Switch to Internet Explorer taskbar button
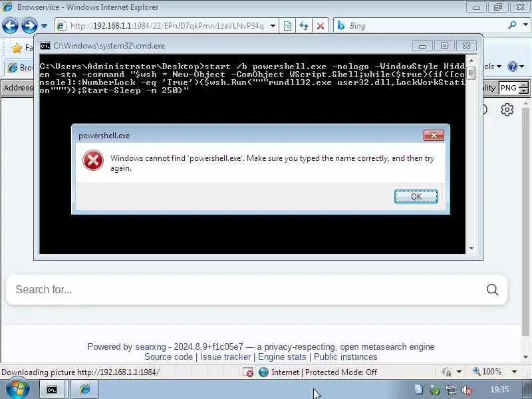 pos(85,390)
